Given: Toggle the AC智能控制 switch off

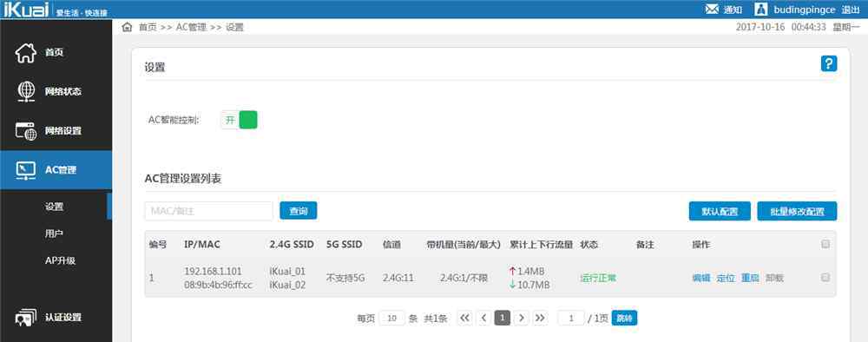Looking at the screenshot, I should 240,120.
